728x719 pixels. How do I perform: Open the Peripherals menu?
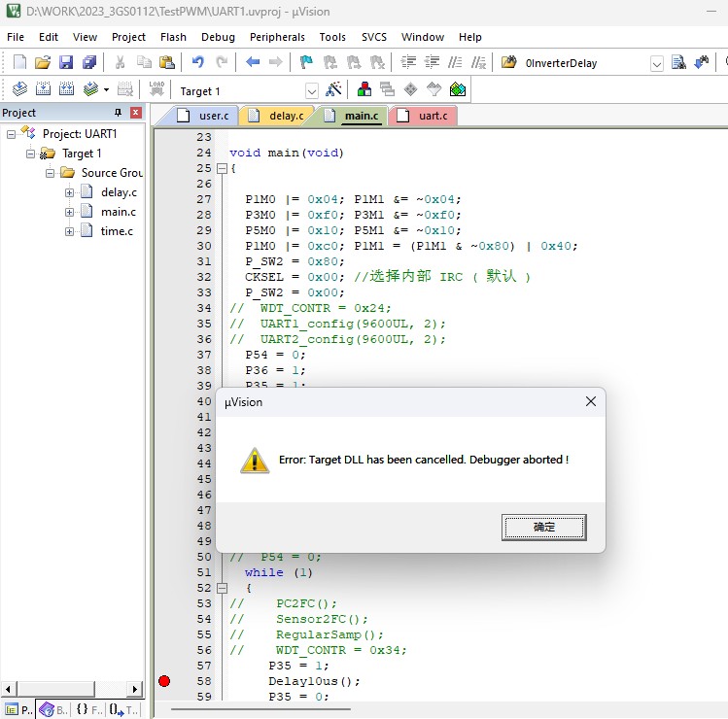pyautogui.click(x=277, y=37)
